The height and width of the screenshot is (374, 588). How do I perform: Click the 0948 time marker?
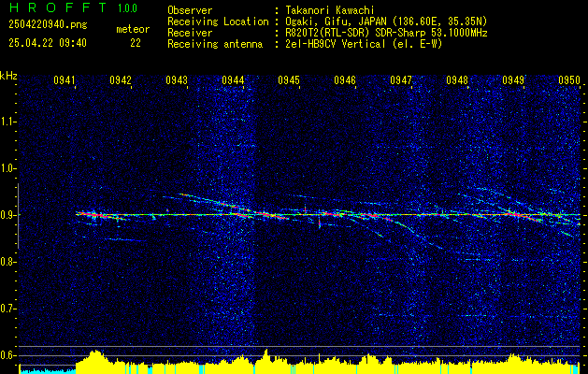457,79
